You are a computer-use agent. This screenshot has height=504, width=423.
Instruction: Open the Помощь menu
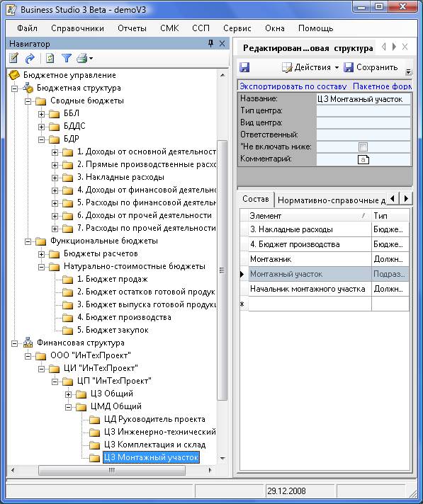point(315,28)
